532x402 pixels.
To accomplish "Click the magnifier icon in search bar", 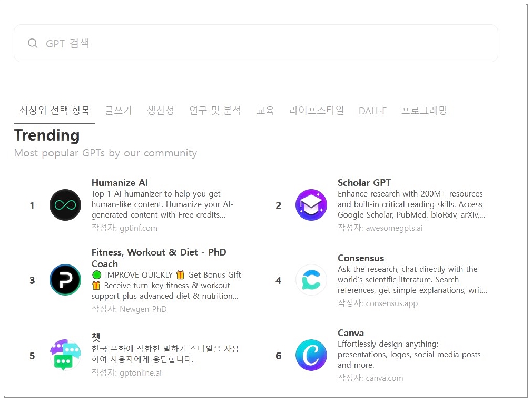I will click(33, 43).
